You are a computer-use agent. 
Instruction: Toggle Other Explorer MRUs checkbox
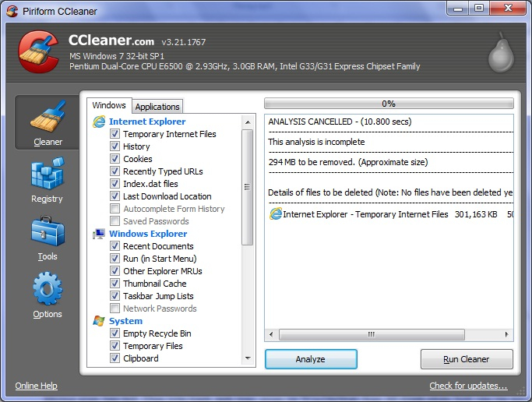pyautogui.click(x=115, y=270)
